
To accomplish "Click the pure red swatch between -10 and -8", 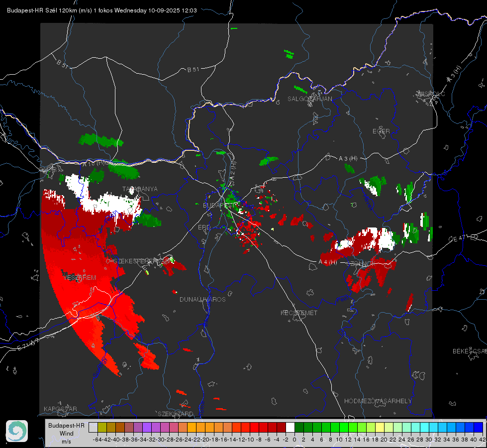I will (x=254, y=428).
